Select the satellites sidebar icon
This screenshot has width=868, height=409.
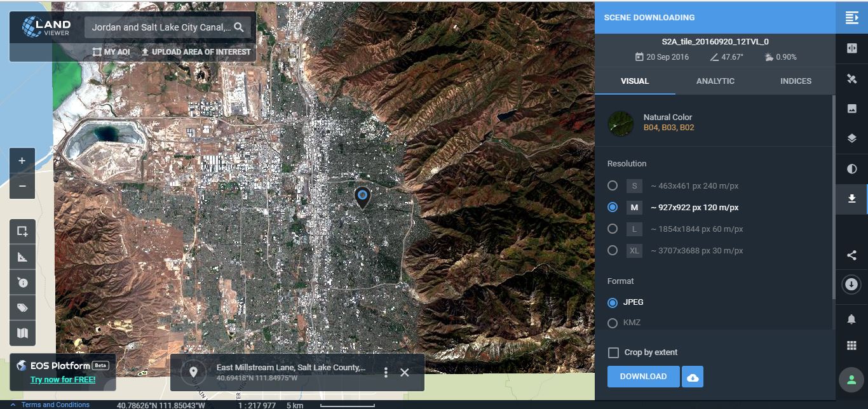[x=851, y=79]
